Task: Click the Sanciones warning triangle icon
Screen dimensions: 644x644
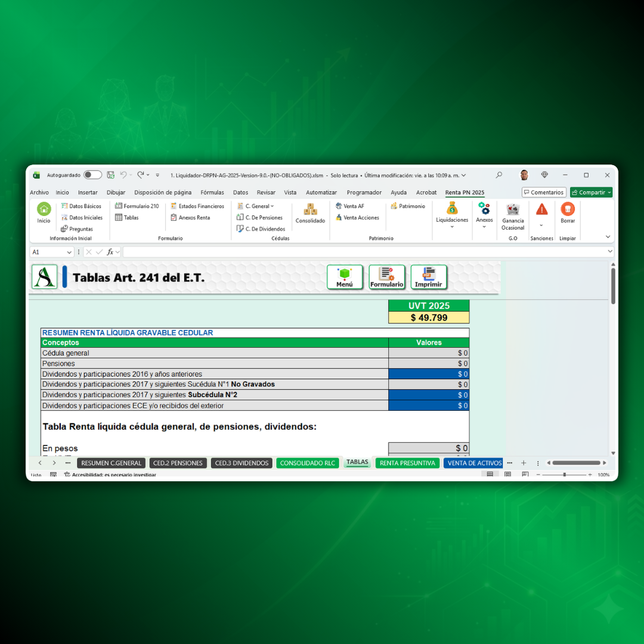Action: click(x=541, y=209)
